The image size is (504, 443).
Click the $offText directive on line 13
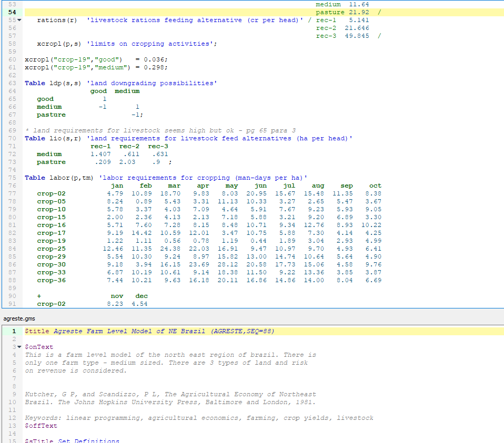pyautogui.click(x=41, y=426)
